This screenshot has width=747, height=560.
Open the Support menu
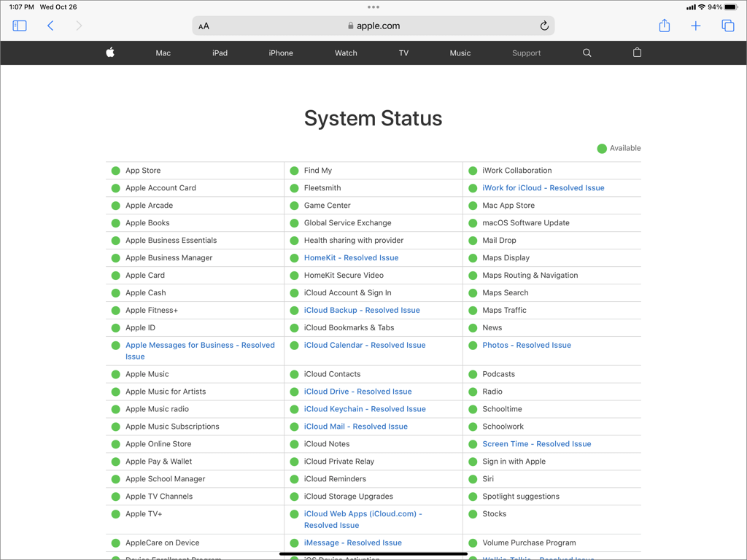527,52
